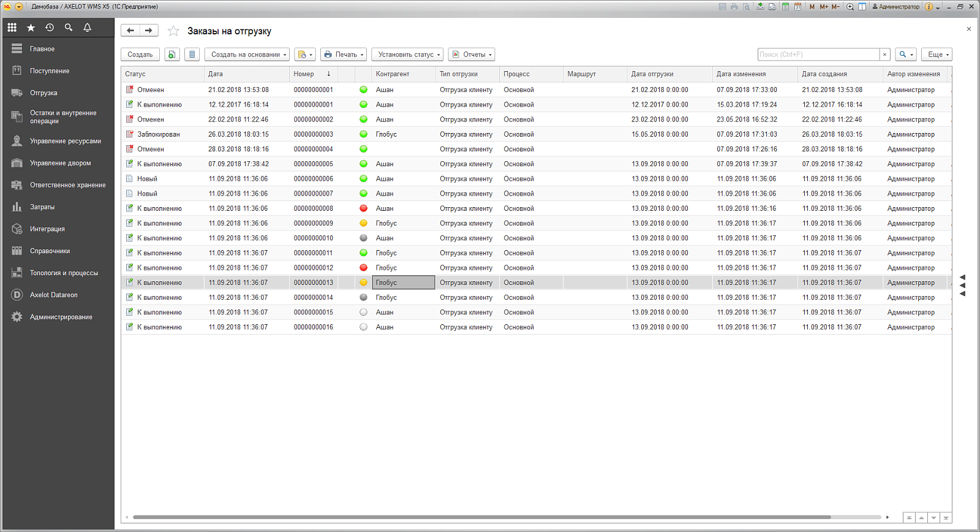The image size is (980, 532).
Task: Click list document icon in toolbar
Action: (192, 55)
